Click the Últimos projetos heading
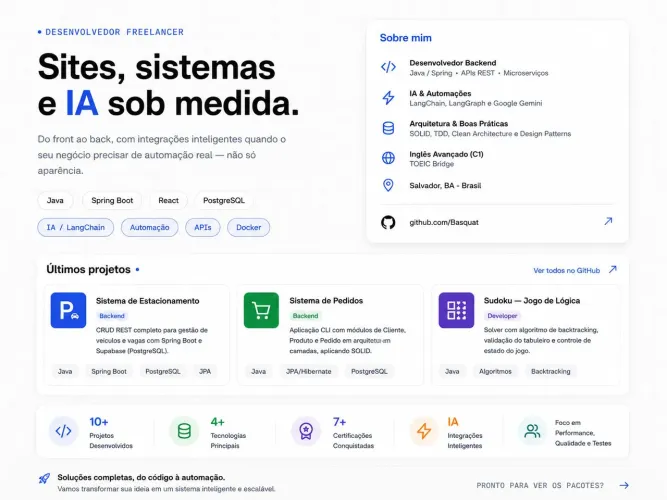The width and height of the screenshot is (667, 500). (88, 269)
